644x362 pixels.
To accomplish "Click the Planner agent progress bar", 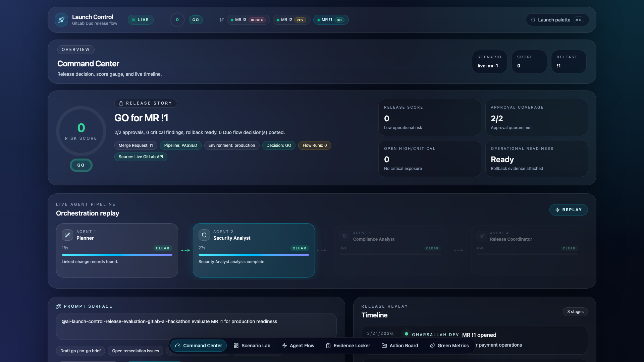I will pos(117,255).
